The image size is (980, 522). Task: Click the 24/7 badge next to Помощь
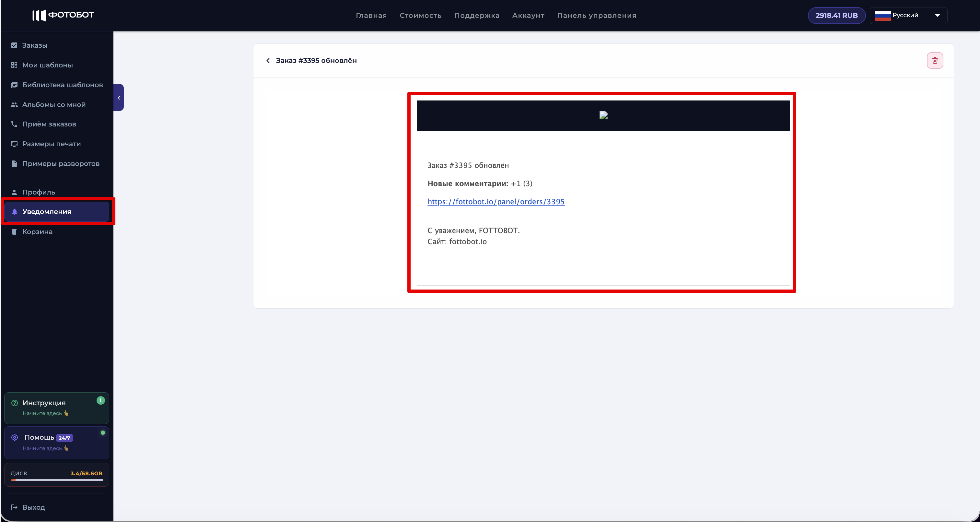pyautogui.click(x=64, y=438)
